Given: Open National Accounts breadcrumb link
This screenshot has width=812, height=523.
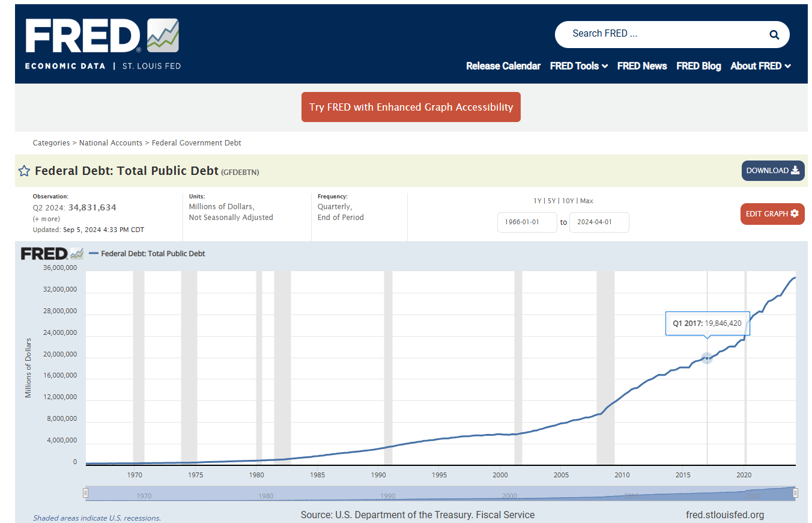Looking at the screenshot, I should (x=111, y=143).
